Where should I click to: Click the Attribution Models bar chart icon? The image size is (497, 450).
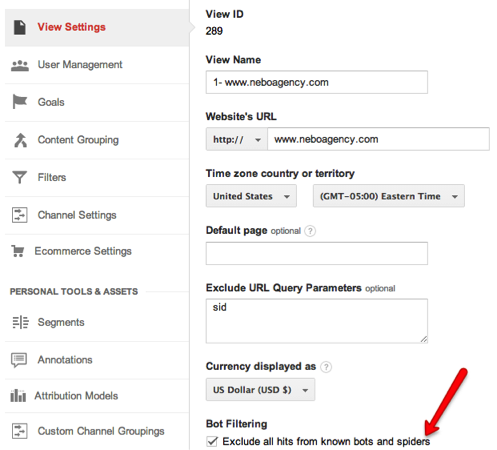(18, 396)
